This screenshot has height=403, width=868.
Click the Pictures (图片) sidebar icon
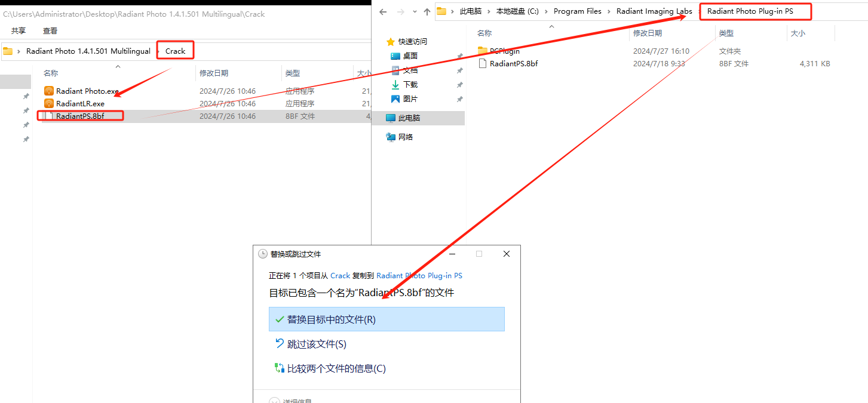pyautogui.click(x=395, y=99)
